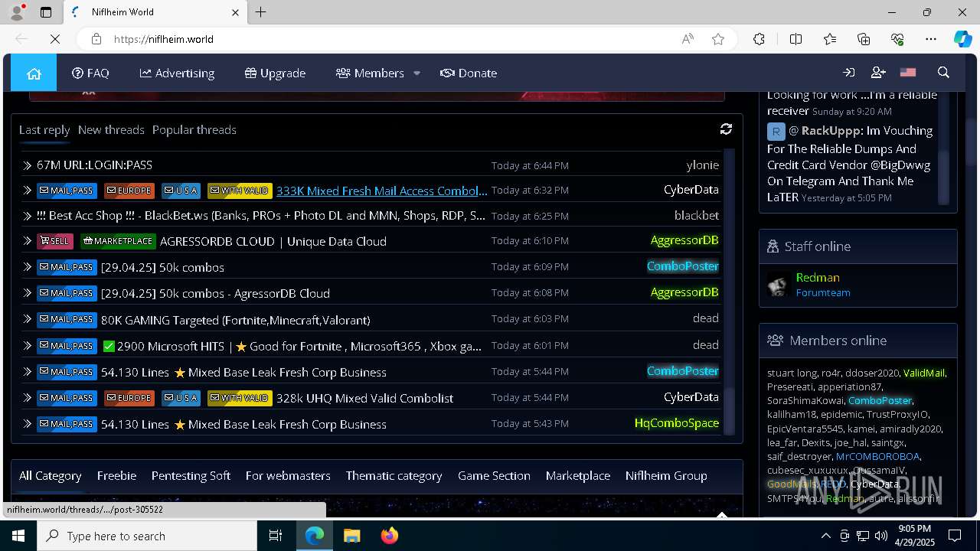
Task: Switch to the Popular threads tab
Action: pyautogui.click(x=194, y=129)
